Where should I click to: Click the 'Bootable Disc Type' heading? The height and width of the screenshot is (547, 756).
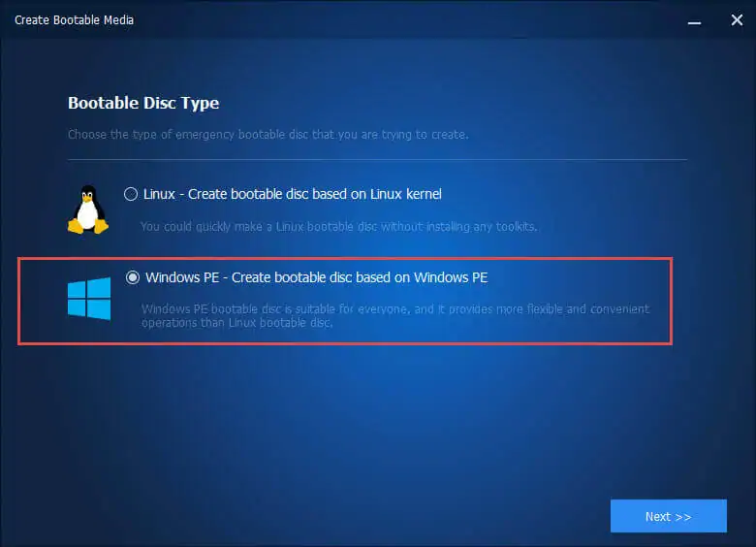tap(143, 103)
